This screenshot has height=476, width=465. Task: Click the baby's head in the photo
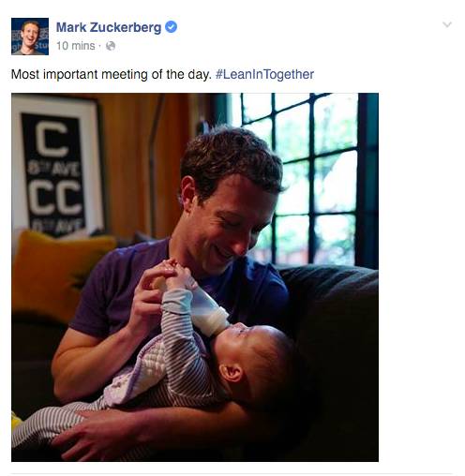pyautogui.click(x=256, y=363)
